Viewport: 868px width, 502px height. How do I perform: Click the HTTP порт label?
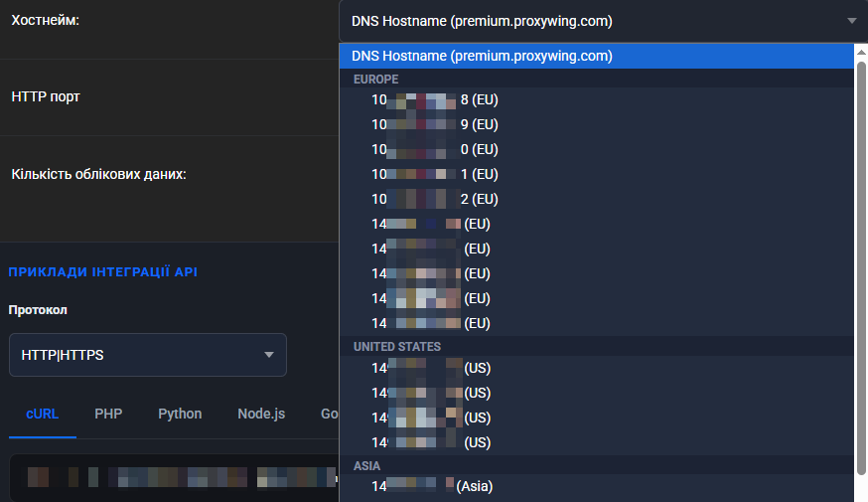coord(46,97)
